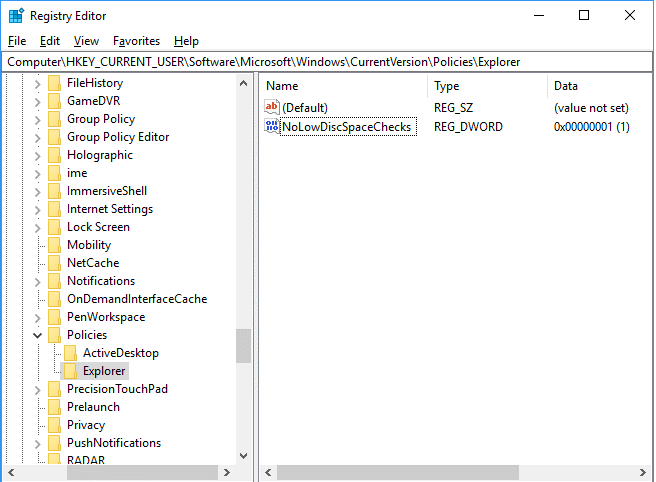656x482 pixels.
Task: Expand the ImmersiveShell key
Action: tap(38, 192)
